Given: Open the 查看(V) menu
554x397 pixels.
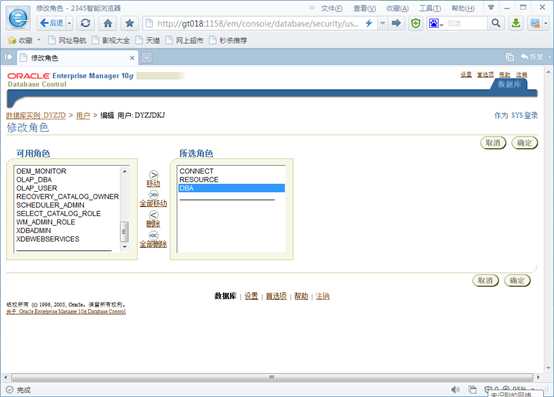Looking at the screenshot, I should point(365,8).
